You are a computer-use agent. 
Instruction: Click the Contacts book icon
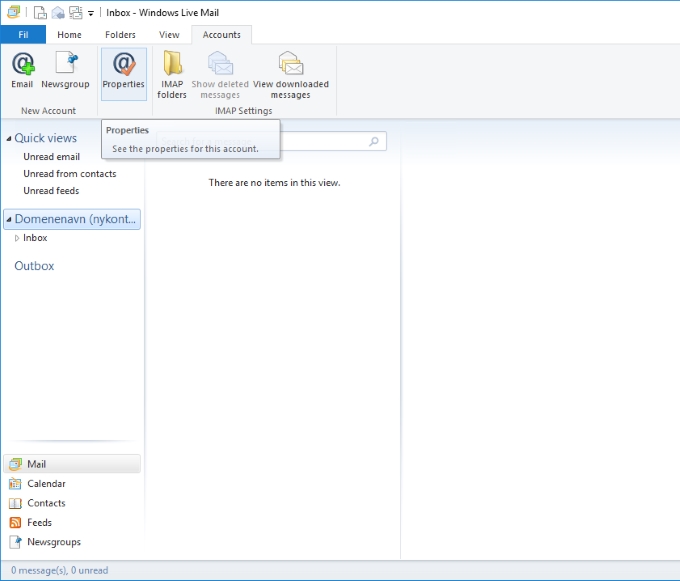pyautogui.click(x=15, y=503)
